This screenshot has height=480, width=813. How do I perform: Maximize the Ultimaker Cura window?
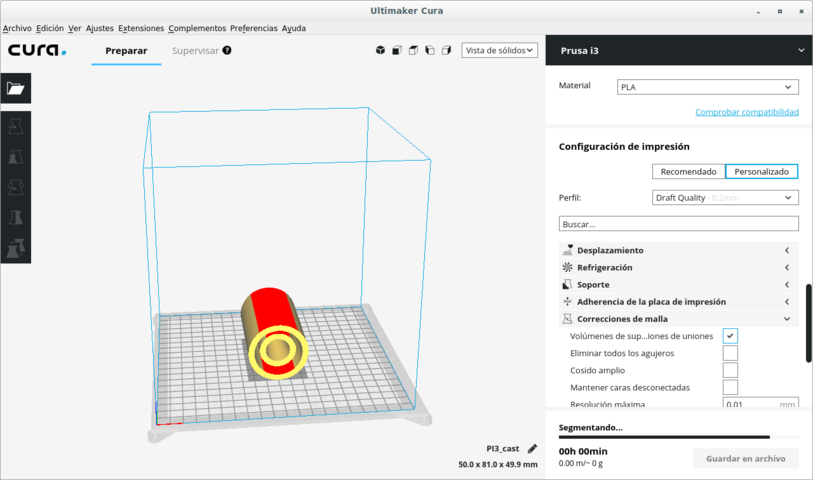click(780, 11)
